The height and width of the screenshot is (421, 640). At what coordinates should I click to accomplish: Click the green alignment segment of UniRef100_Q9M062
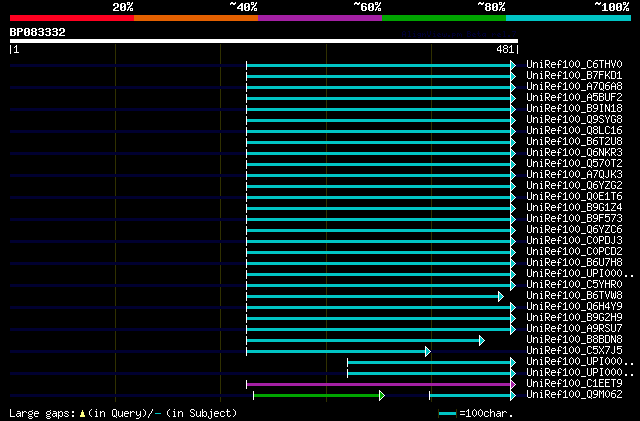coord(317,396)
